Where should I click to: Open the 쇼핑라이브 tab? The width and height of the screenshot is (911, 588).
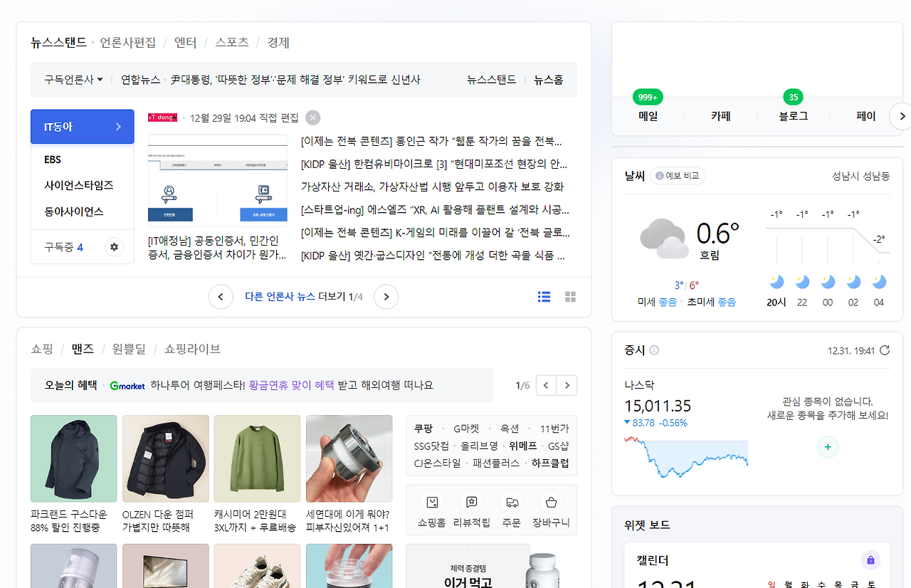click(192, 349)
